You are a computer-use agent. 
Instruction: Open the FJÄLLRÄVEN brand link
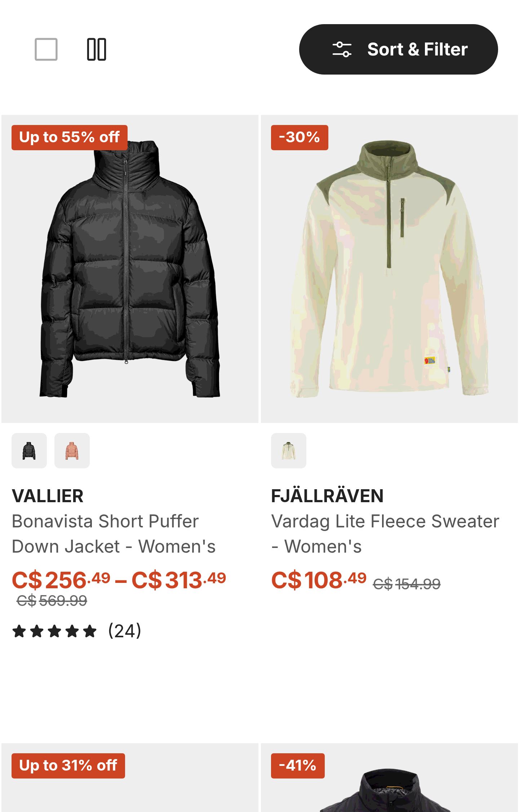click(x=327, y=496)
